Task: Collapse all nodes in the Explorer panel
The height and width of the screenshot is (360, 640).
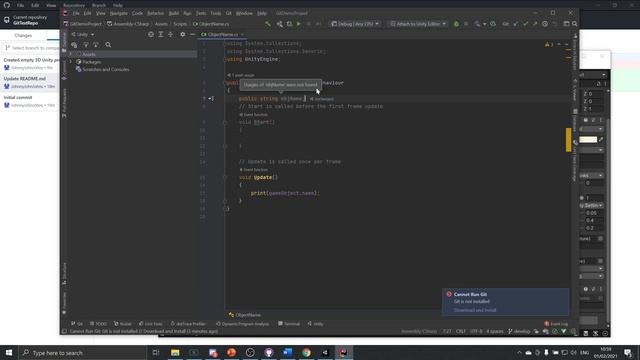Action: [171, 35]
